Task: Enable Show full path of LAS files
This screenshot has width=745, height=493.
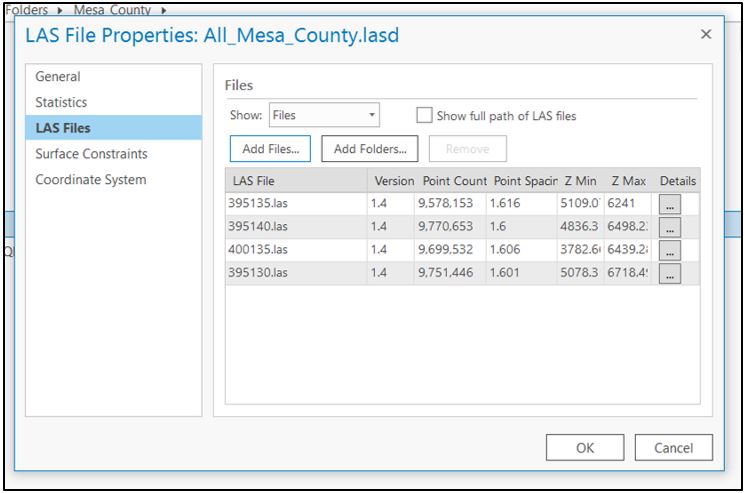Action: click(424, 115)
